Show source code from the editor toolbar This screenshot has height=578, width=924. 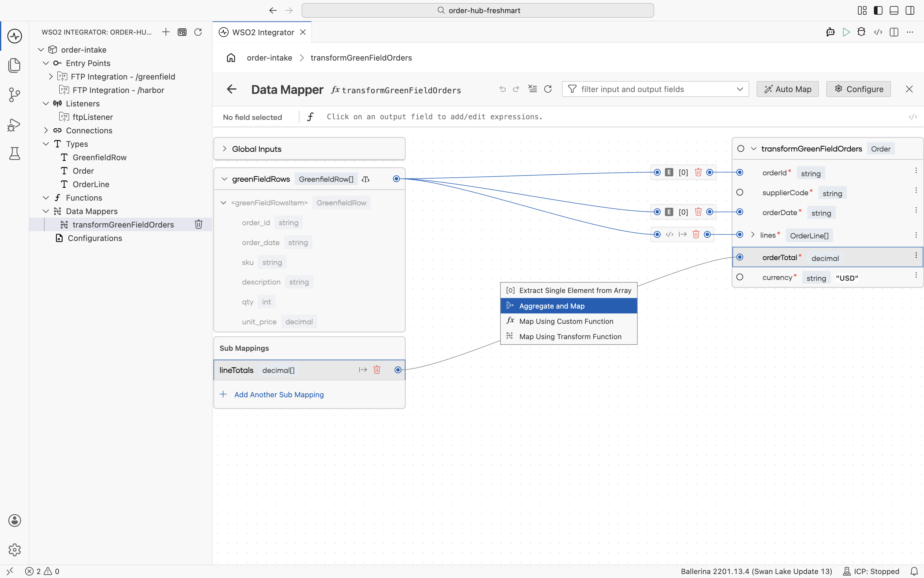click(878, 32)
